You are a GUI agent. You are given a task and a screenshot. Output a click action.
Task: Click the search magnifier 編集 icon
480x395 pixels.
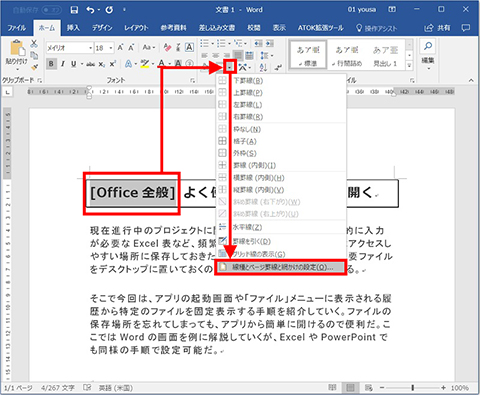(x=428, y=46)
